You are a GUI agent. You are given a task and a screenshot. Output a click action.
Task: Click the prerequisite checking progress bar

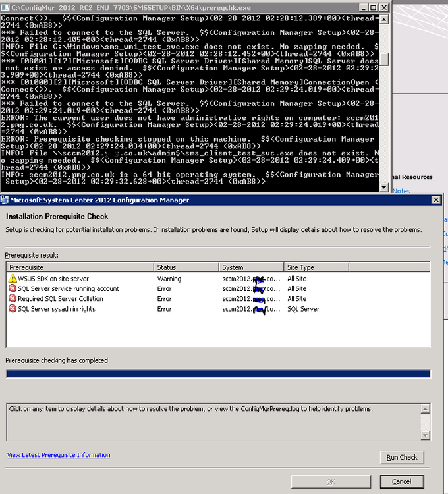click(218, 373)
